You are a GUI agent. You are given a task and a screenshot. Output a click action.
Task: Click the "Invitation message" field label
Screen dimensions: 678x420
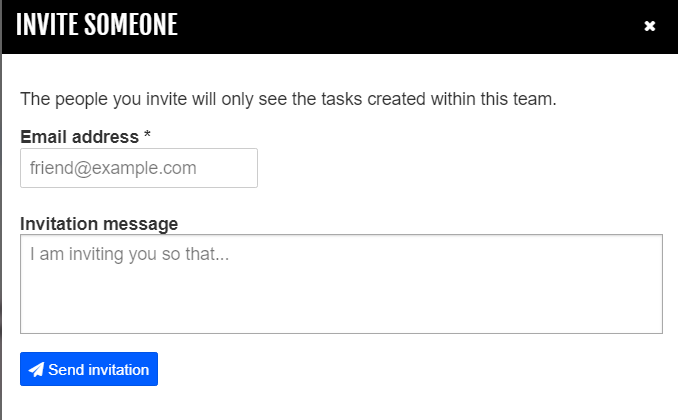click(x=99, y=222)
